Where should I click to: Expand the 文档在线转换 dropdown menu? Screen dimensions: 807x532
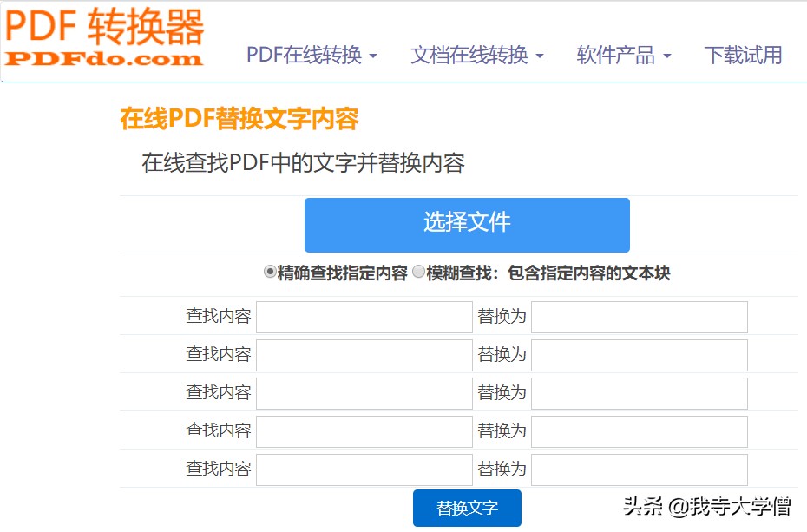click(x=477, y=55)
